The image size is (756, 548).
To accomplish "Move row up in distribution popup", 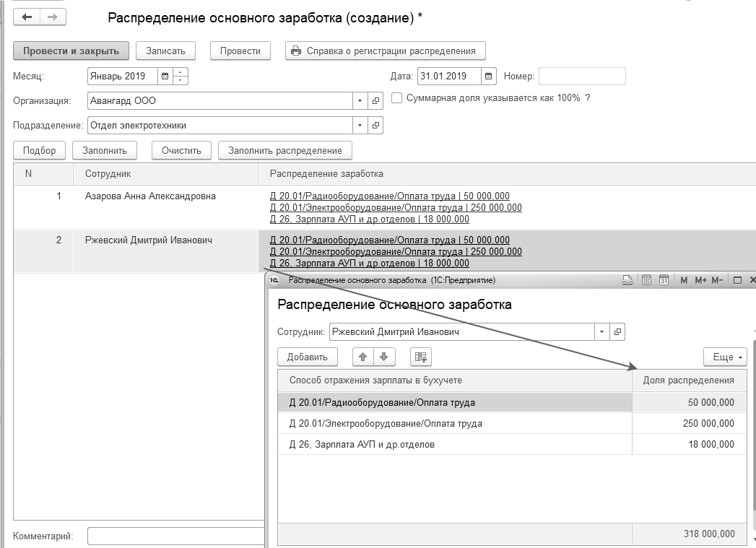I will pos(363,357).
